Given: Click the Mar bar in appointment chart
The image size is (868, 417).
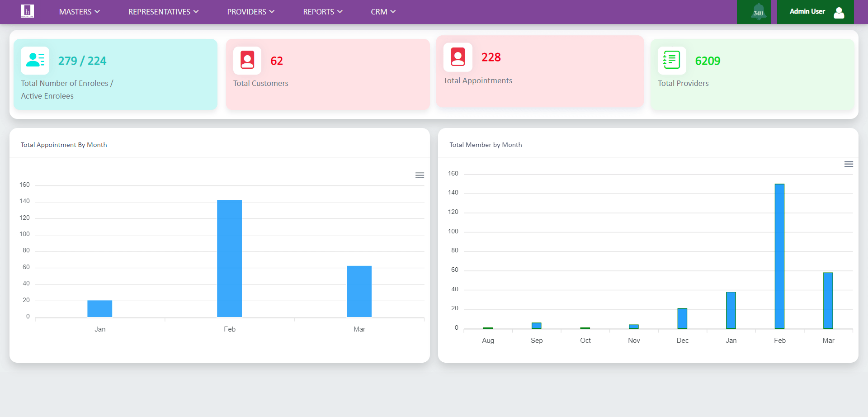Looking at the screenshot, I should [x=359, y=291].
